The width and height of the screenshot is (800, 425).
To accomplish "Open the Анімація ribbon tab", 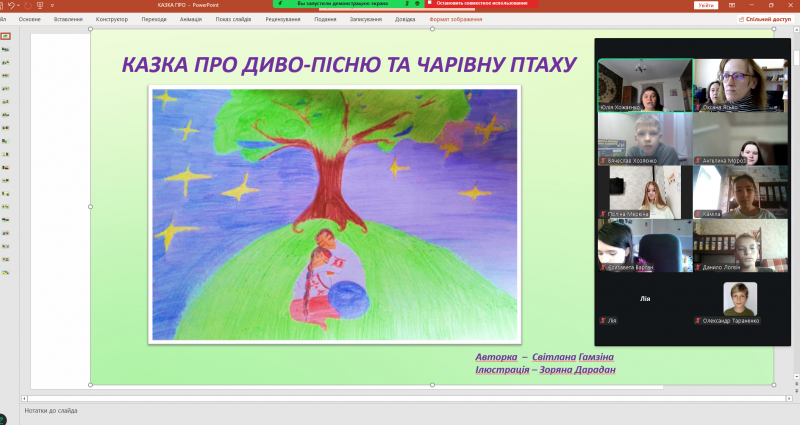I will point(188,19).
